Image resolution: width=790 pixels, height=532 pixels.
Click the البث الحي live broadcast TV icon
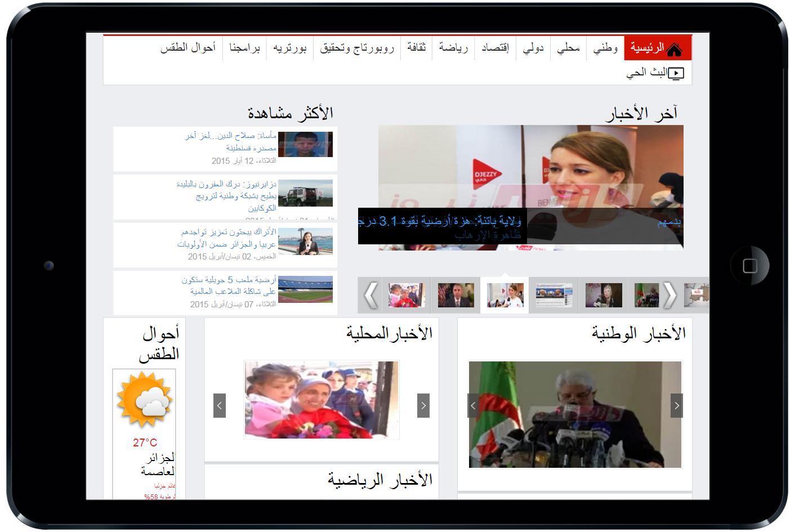coord(677,73)
